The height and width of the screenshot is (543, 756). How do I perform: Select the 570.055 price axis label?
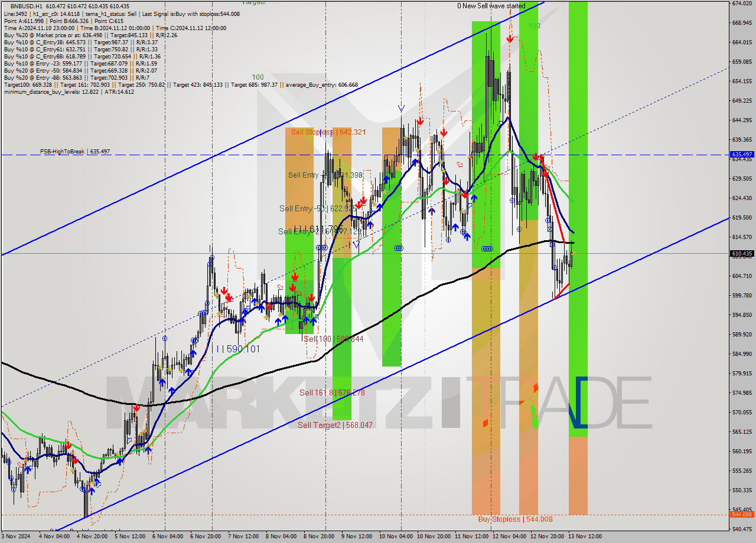pos(743,412)
